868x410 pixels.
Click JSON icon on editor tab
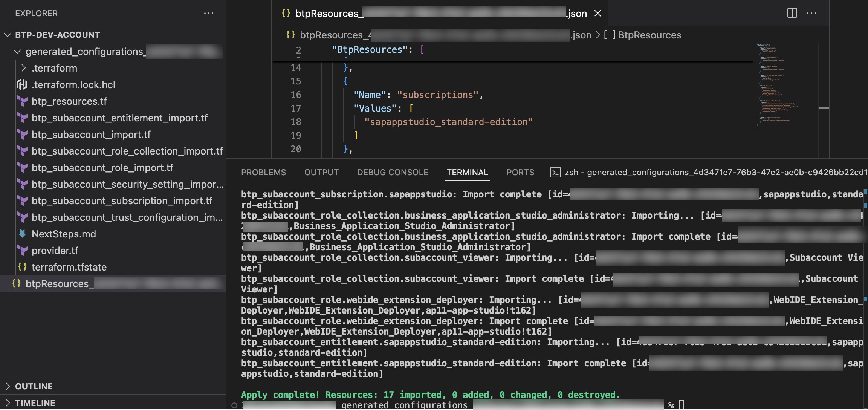point(286,13)
